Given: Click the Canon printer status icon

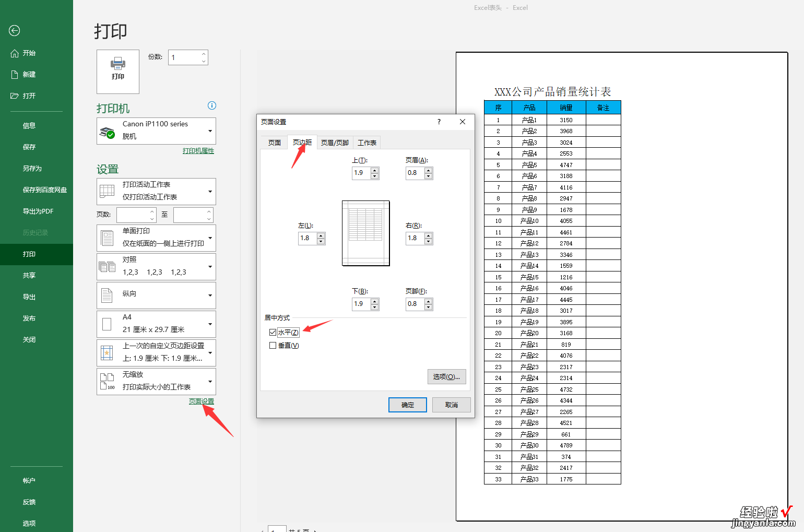Looking at the screenshot, I should [107, 132].
